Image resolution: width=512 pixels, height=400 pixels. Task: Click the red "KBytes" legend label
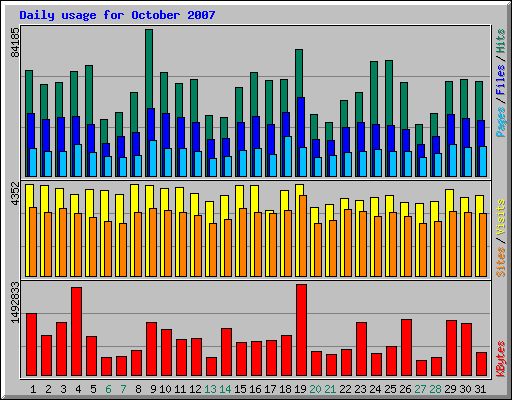click(500, 359)
